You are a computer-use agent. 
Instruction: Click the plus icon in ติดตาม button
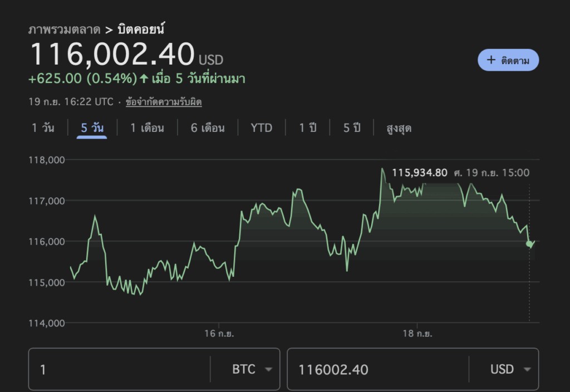pyautogui.click(x=491, y=60)
